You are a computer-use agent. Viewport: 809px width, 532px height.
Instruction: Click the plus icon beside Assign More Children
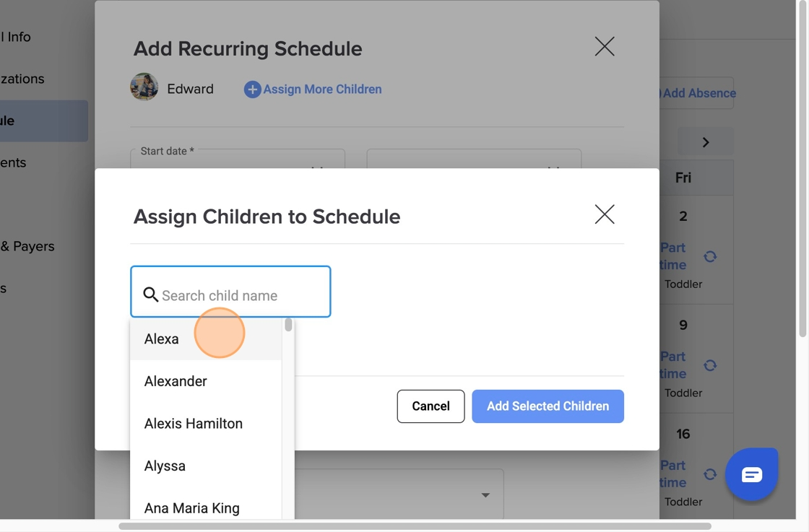click(x=252, y=90)
